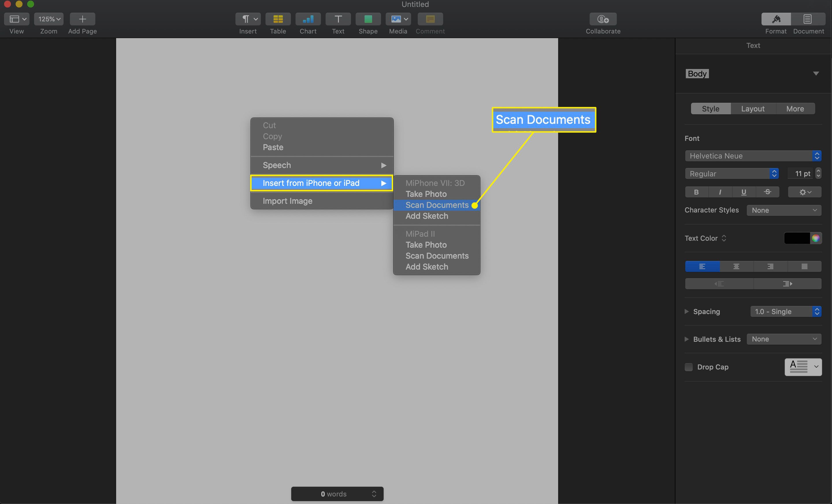Show the Document inspector
Screen dimensions: 832x504
coord(808,19)
